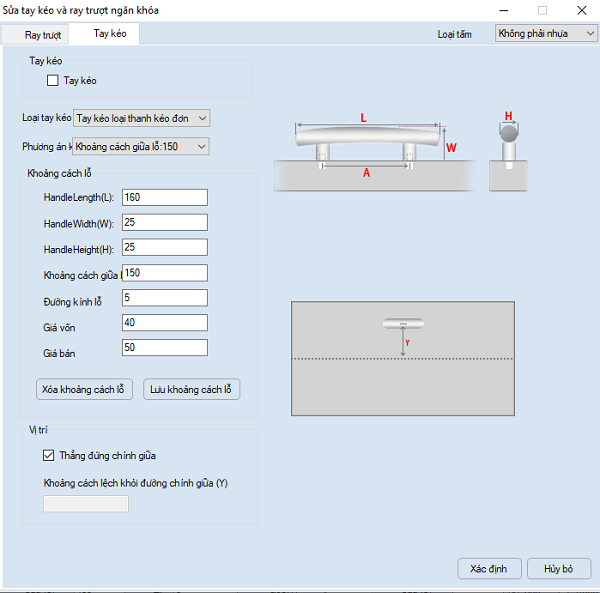Select the Tay kéo tab
Viewport: 600px width, 593px height.
[x=110, y=33]
